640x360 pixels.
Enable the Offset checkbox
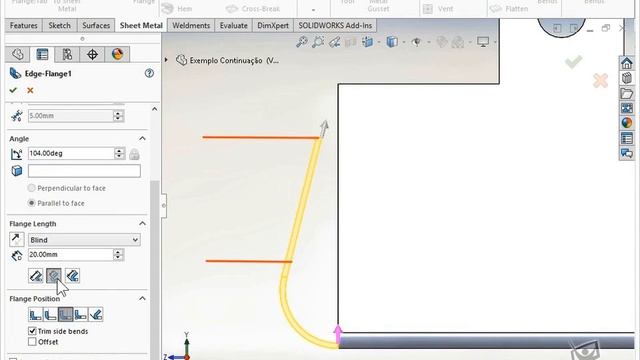[x=32, y=342]
